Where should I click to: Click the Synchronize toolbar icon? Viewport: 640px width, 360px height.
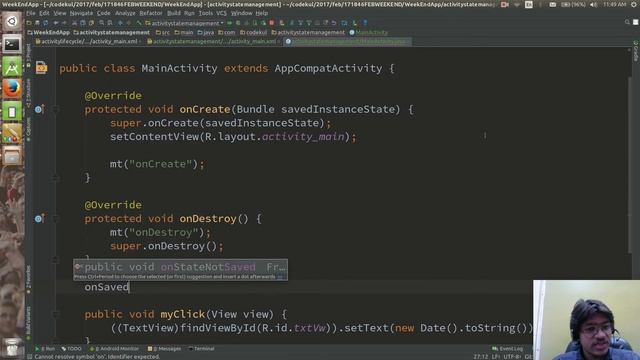coord(46,23)
